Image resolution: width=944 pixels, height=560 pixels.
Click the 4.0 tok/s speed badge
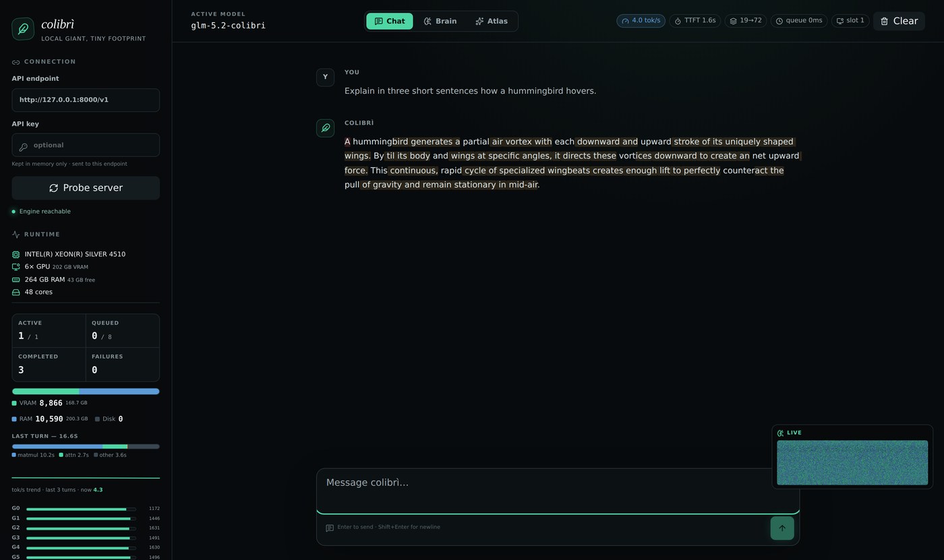(x=641, y=21)
